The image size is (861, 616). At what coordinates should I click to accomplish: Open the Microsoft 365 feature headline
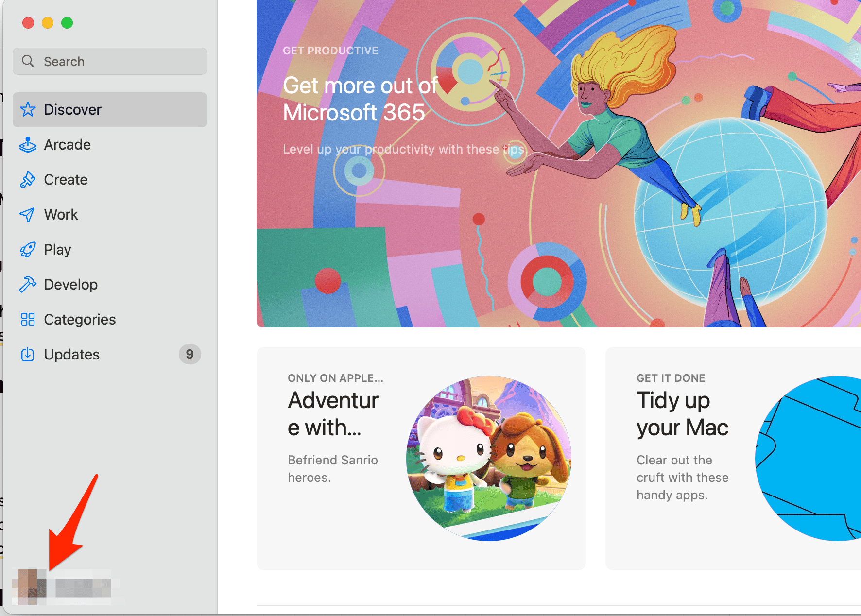(x=360, y=99)
